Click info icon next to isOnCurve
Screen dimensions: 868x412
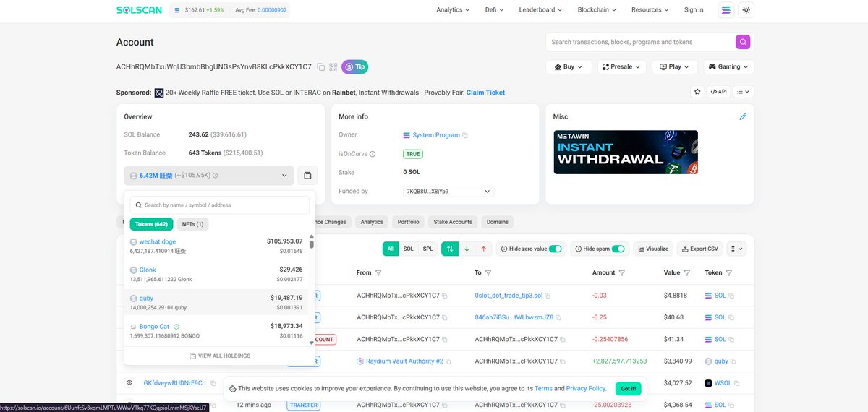[373, 154]
